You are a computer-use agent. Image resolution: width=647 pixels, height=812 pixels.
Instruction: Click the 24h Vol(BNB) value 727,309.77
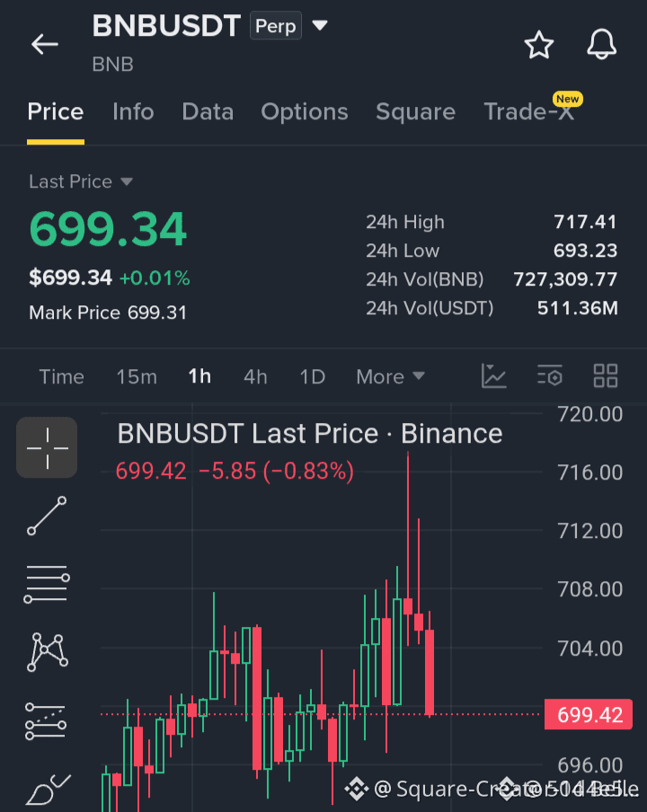click(x=565, y=279)
